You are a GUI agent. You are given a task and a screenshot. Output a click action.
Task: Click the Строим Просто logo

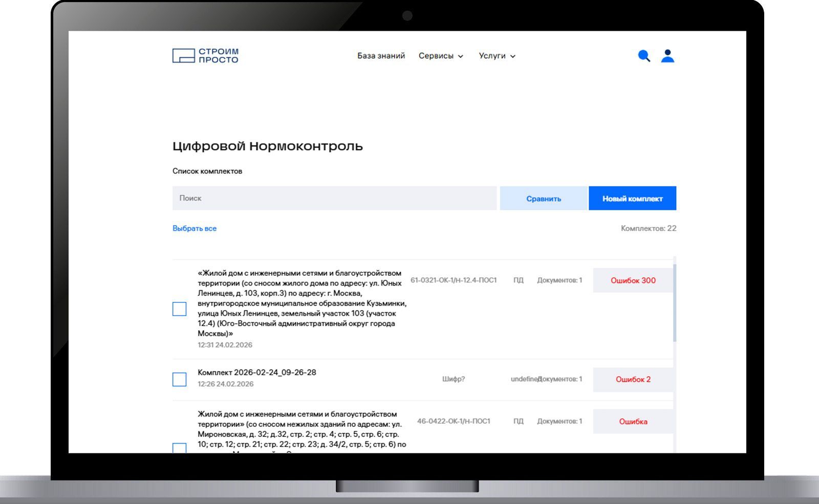(205, 56)
